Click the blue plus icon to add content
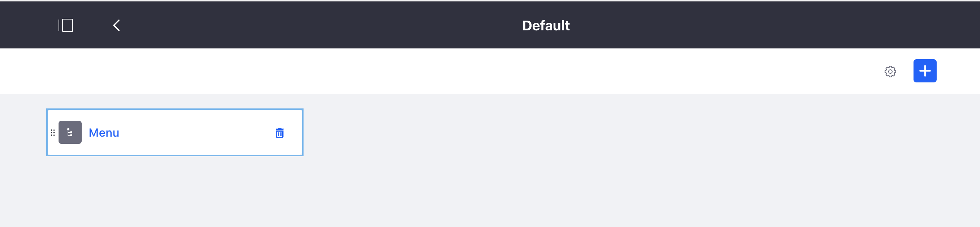Image resolution: width=980 pixels, height=227 pixels. 924,71
